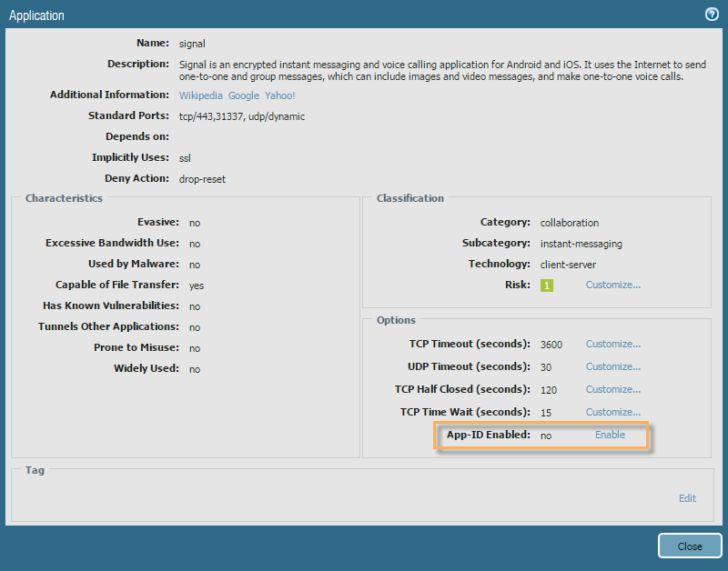Click the 'Application' dialog title
Viewport: 728px width, 571px height.
click(36, 15)
